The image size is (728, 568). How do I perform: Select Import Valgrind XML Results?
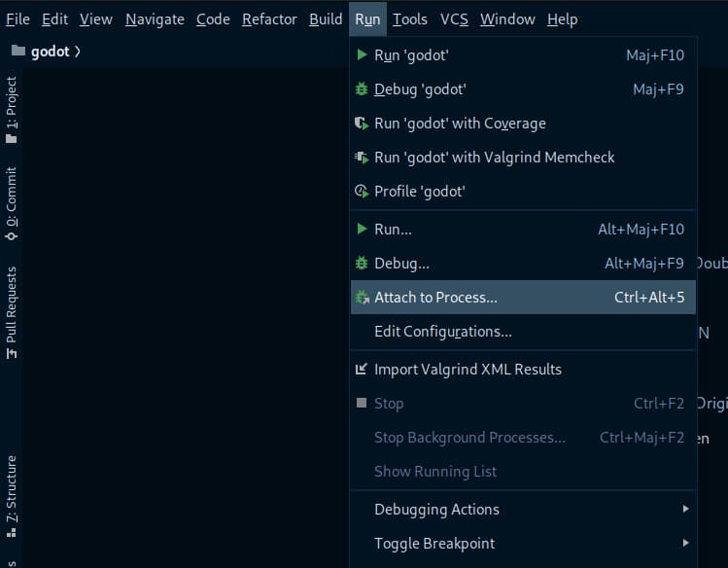click(523, 369)
